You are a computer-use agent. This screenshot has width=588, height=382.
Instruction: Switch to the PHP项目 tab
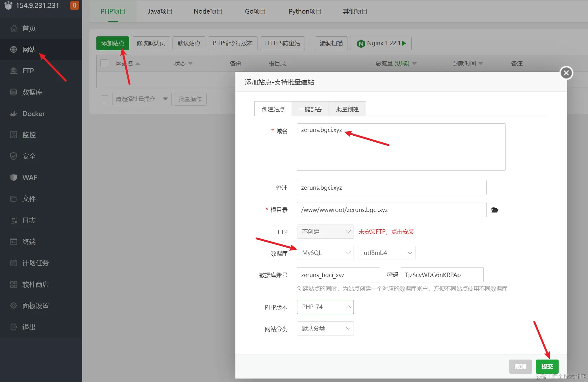[x=113, y=11]
